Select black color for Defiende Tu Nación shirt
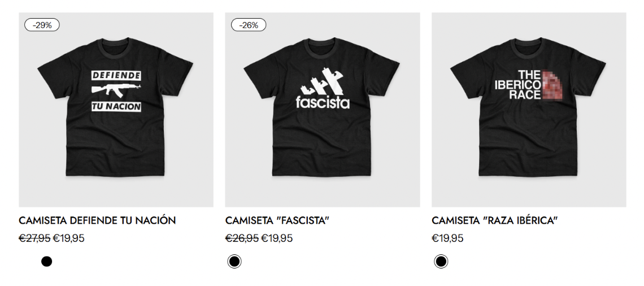This screenshot has width=644, height=286. (x=47, y=261)
